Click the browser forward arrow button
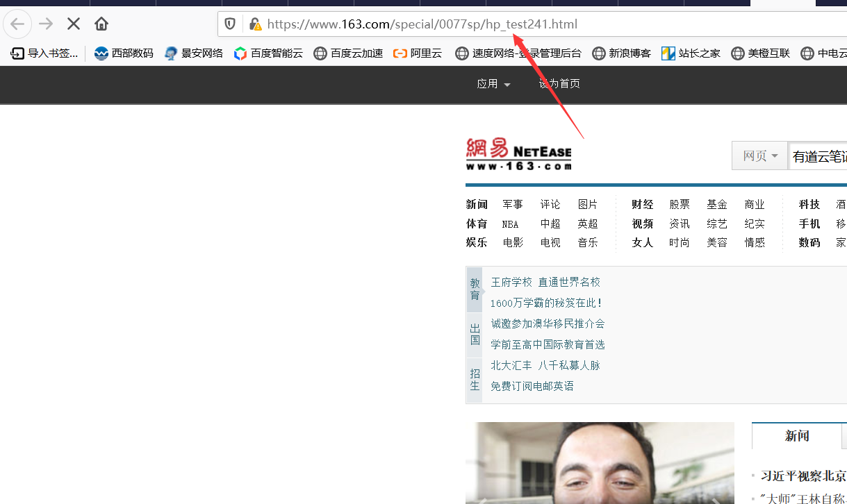Screen dimensions: 847x504 click(46, 24)
